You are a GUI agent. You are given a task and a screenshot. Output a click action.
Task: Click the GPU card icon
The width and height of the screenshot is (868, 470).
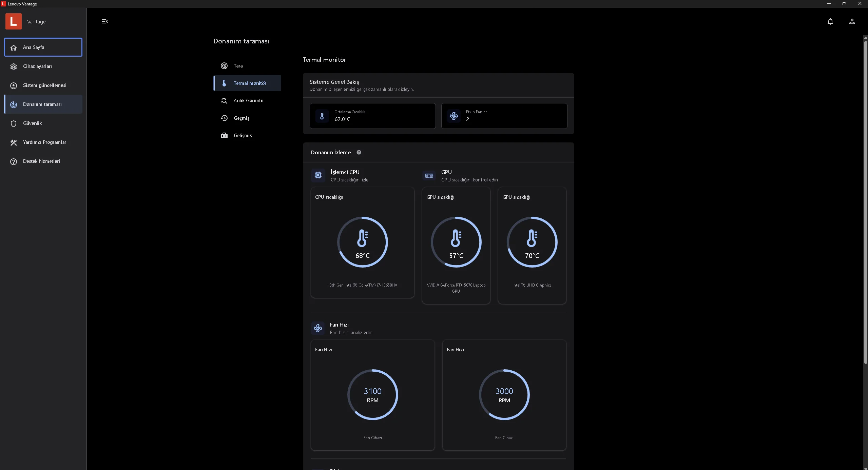coord(429,176)
